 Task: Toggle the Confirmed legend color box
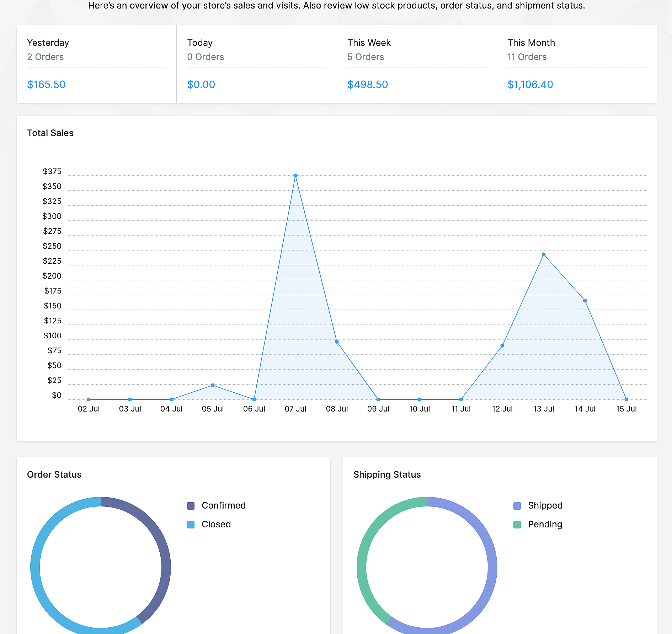(191, 506)
